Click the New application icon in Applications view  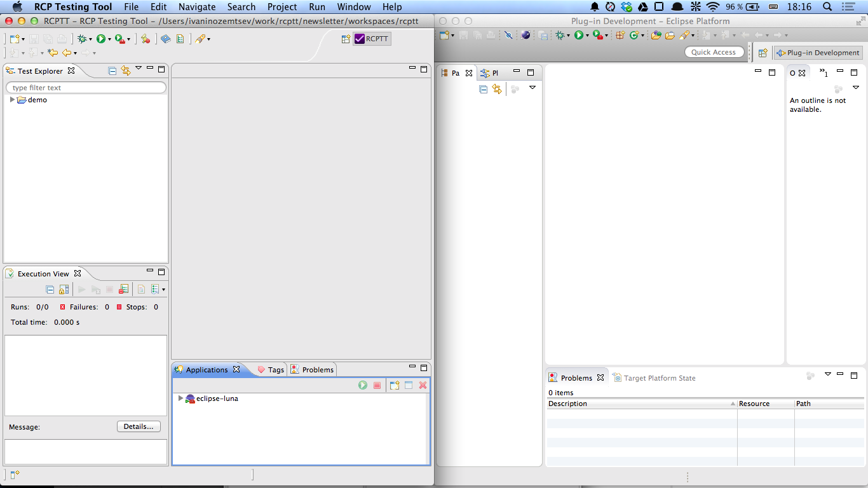(x=395, y=385)
